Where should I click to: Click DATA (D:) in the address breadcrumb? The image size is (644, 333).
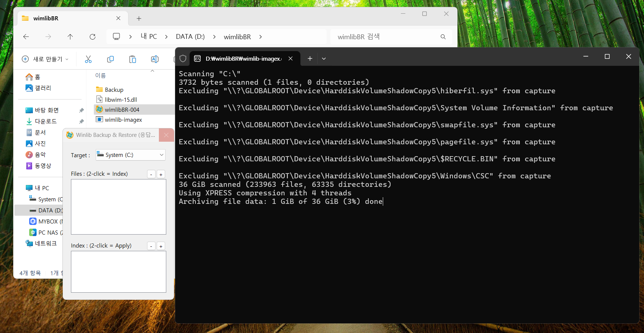pos(190,37)
